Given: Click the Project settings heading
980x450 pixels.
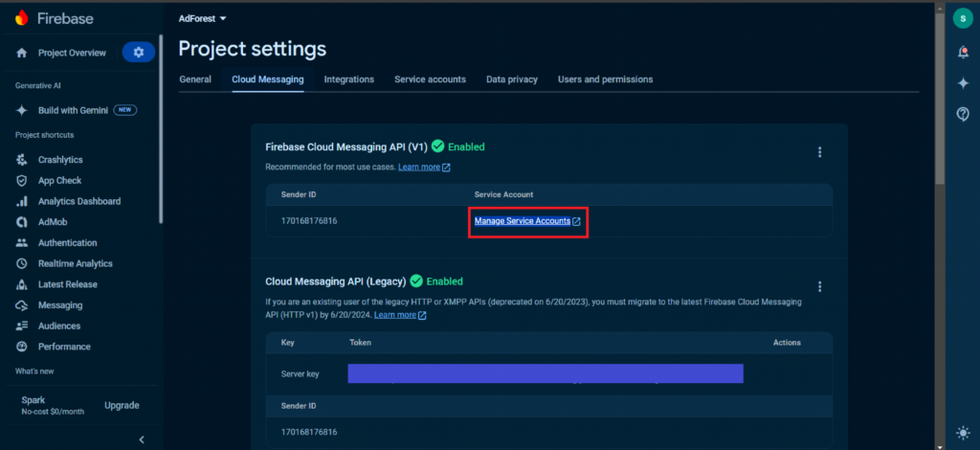Looking at the screenshot, I should [253, 49].
